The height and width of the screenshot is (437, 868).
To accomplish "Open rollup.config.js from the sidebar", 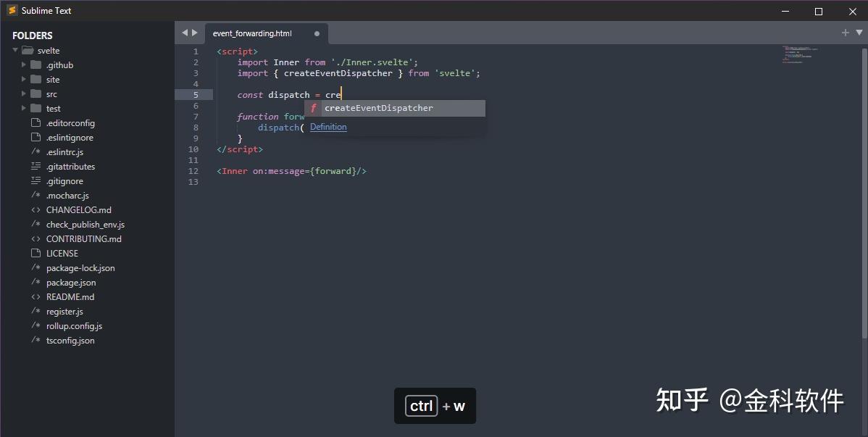I will pyautogui.click(x=74, y=325).
